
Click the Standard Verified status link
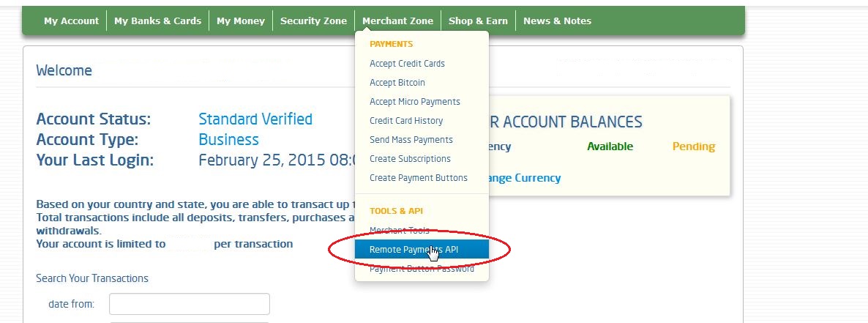(255, 119)
